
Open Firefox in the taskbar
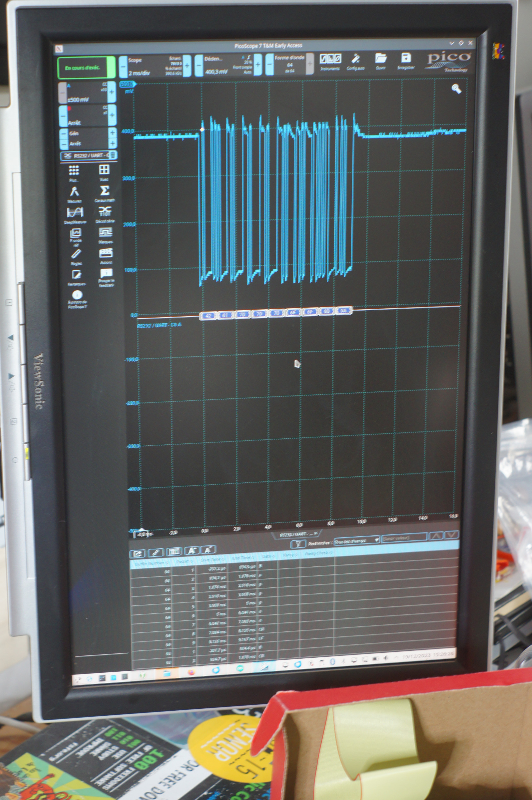pos(191,673)
